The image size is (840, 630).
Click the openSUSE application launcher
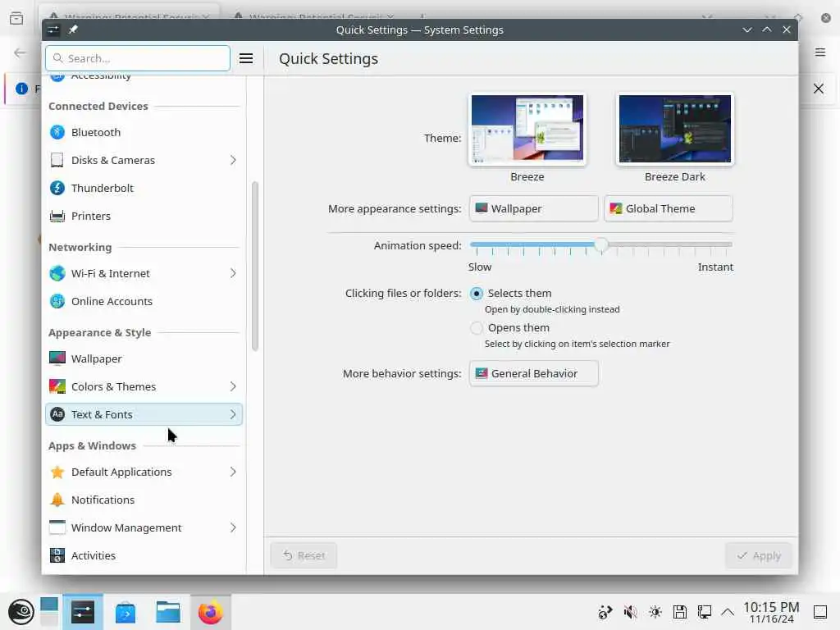[x=21, y=612]
